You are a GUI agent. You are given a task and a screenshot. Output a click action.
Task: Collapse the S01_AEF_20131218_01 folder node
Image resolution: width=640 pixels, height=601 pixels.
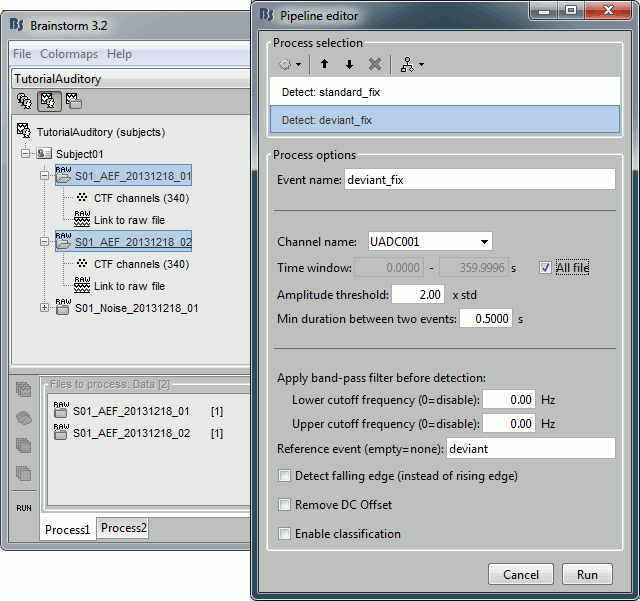pyautogui.click(x=44, y=176)
